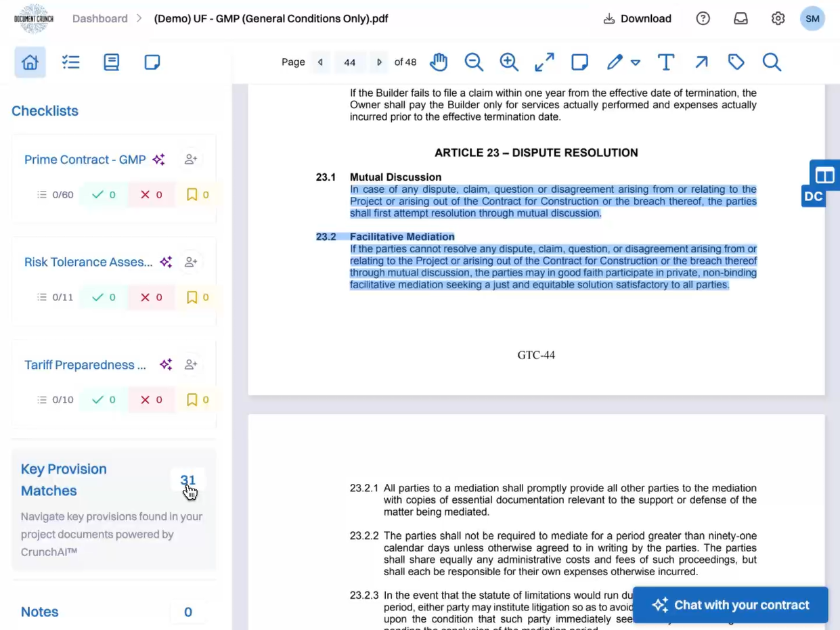Click the tag icon in toolbar

pos(736,62)
